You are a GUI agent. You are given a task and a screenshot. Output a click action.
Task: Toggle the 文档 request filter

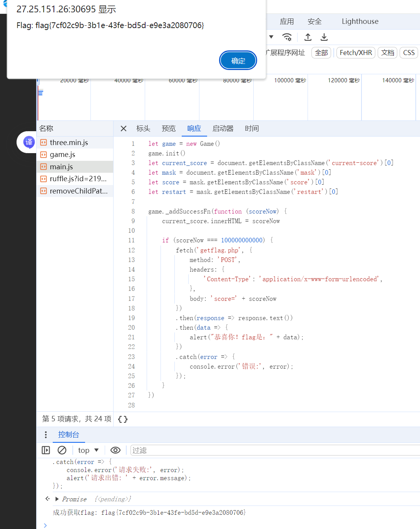(x=387, y=53)
